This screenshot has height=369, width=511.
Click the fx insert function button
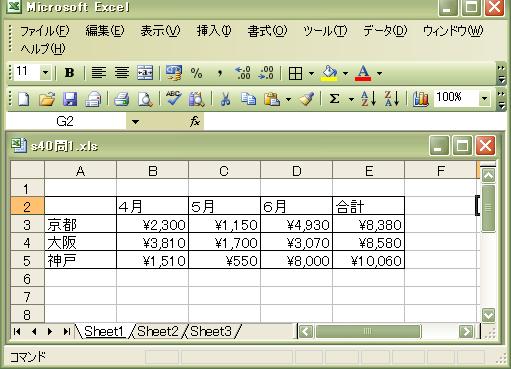coord(195,121)
